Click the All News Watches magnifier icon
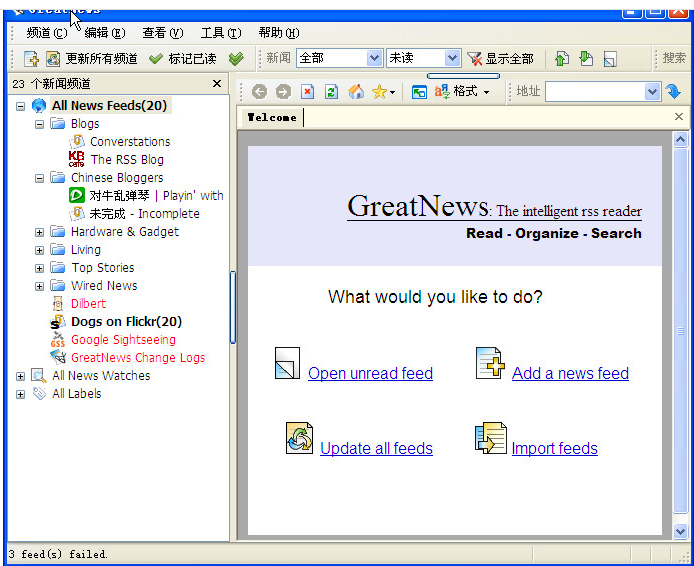 39,376
